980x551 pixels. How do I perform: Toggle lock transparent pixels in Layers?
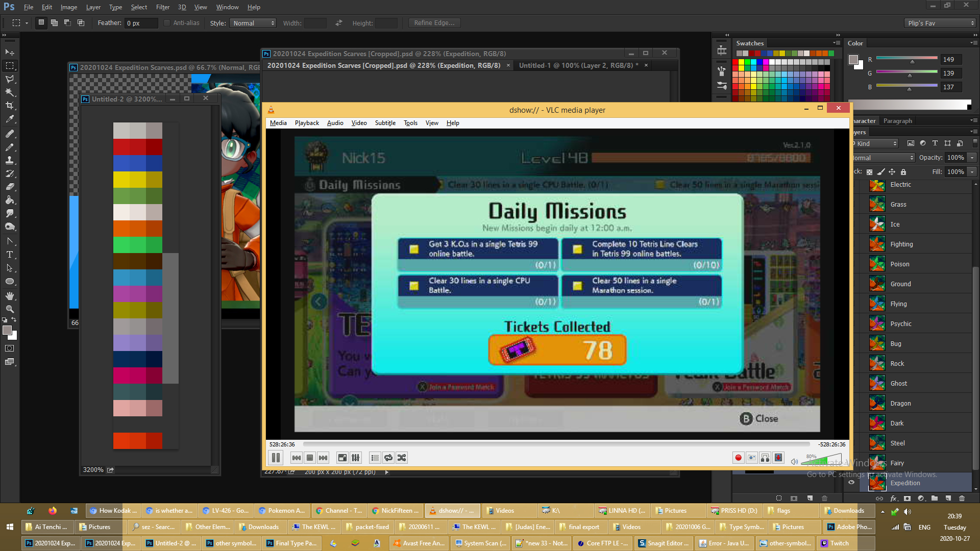869,172
